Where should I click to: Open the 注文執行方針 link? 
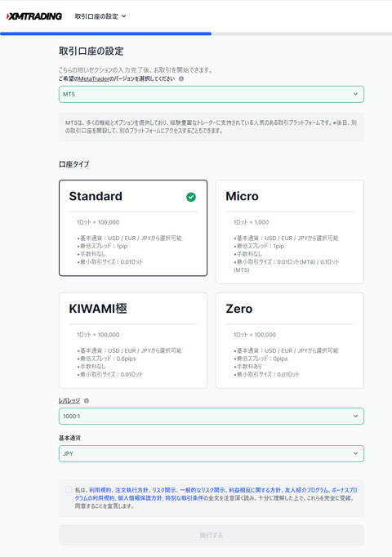131,490
